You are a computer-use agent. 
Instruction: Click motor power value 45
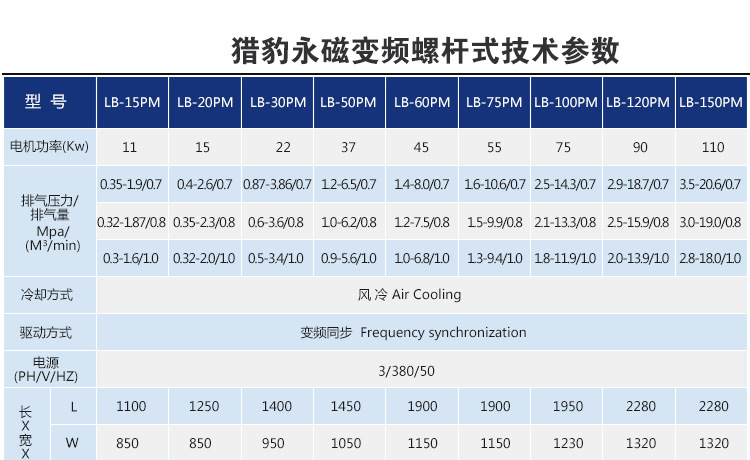click(x=421, y=147)
